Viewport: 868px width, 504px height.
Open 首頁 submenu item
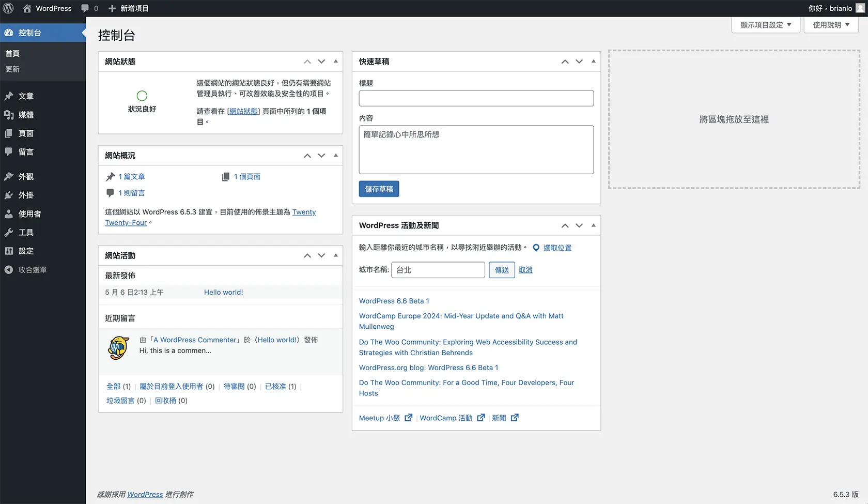click(12, 54)
